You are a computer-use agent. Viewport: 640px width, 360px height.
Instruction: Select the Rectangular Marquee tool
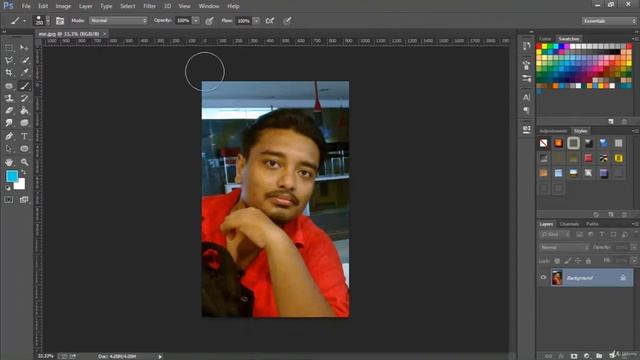(9, 48)
